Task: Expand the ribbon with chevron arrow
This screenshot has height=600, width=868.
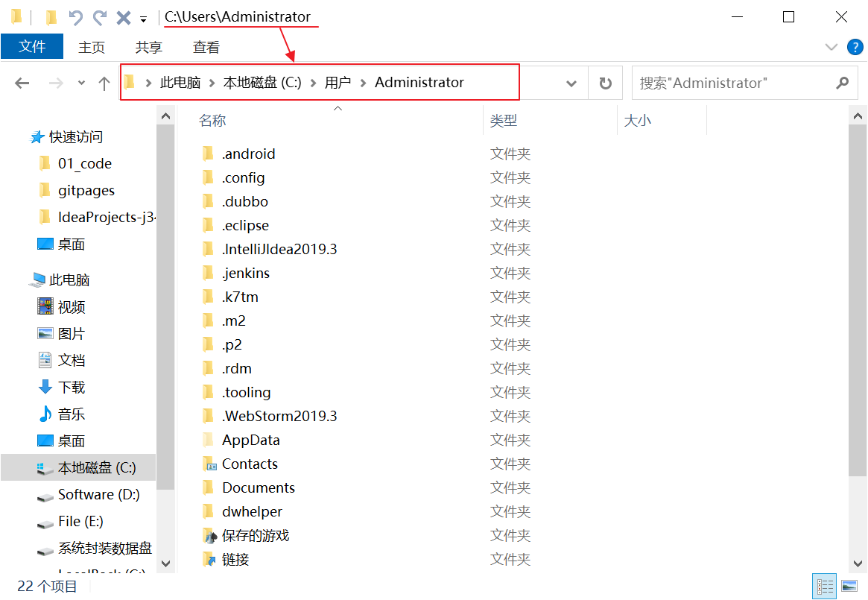Action: [831, 47]
